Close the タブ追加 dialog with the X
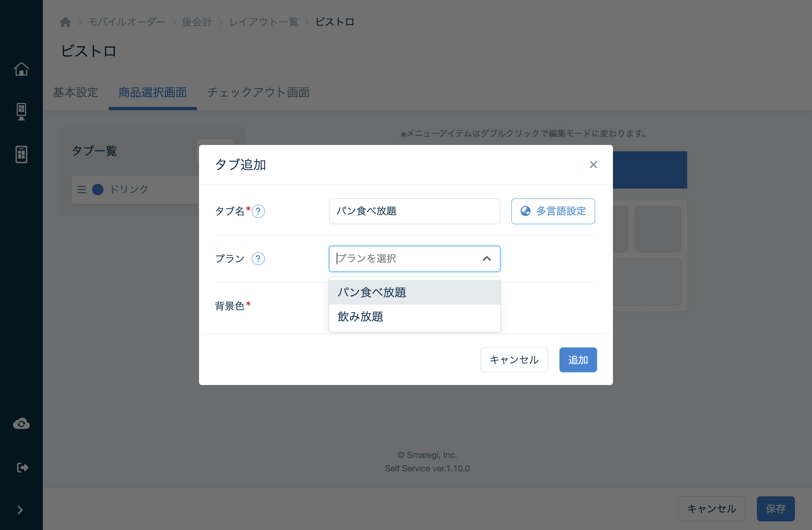 (x=593, y=165)
